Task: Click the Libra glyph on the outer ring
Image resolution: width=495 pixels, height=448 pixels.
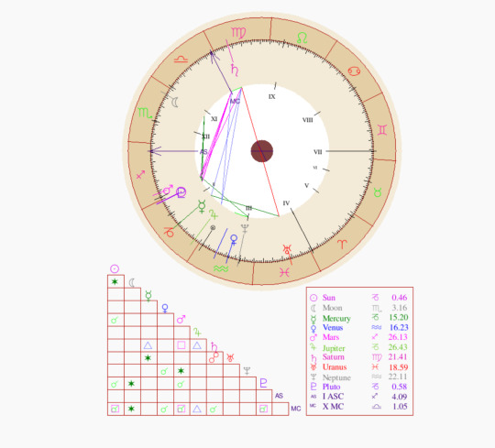Action: click(x=181, y=59)
